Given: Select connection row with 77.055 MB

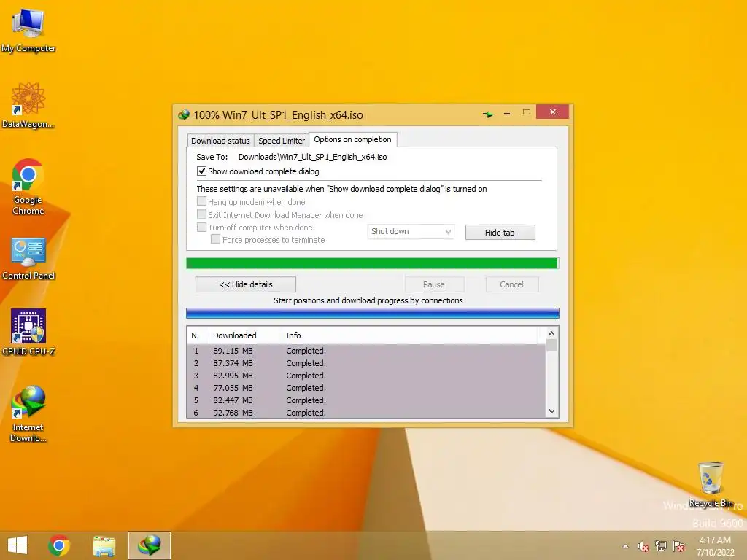Looking at the screenshot, I should [366, 388].
